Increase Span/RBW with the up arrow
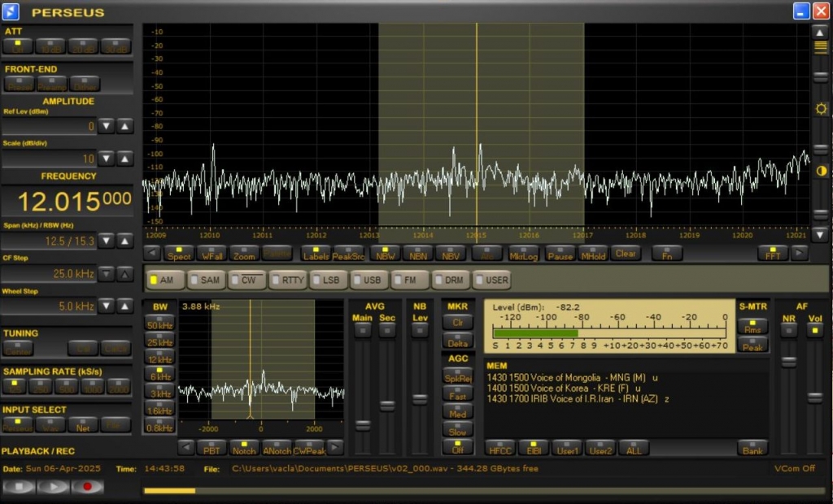This screenshot has height=504, width=833. coord(124,241)
